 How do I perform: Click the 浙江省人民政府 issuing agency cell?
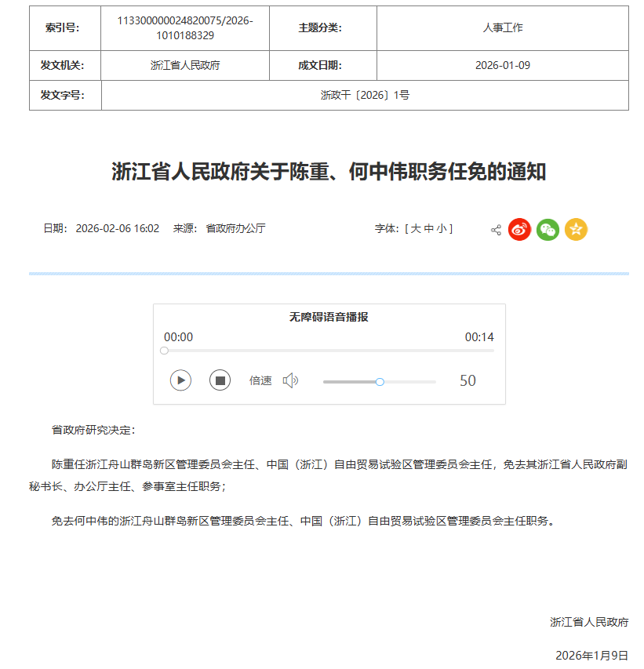click(185, 65)
